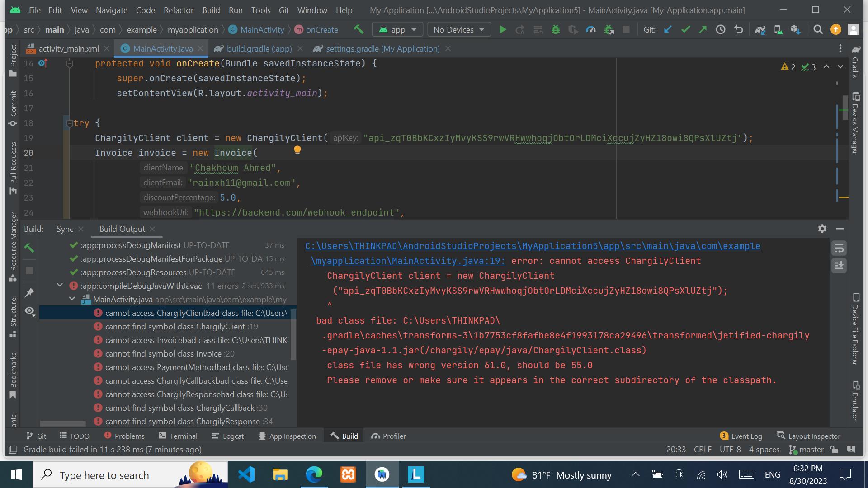868x488 pixels.
Task: Collapse the MainActivity.java error group
Action: [71, 299]
